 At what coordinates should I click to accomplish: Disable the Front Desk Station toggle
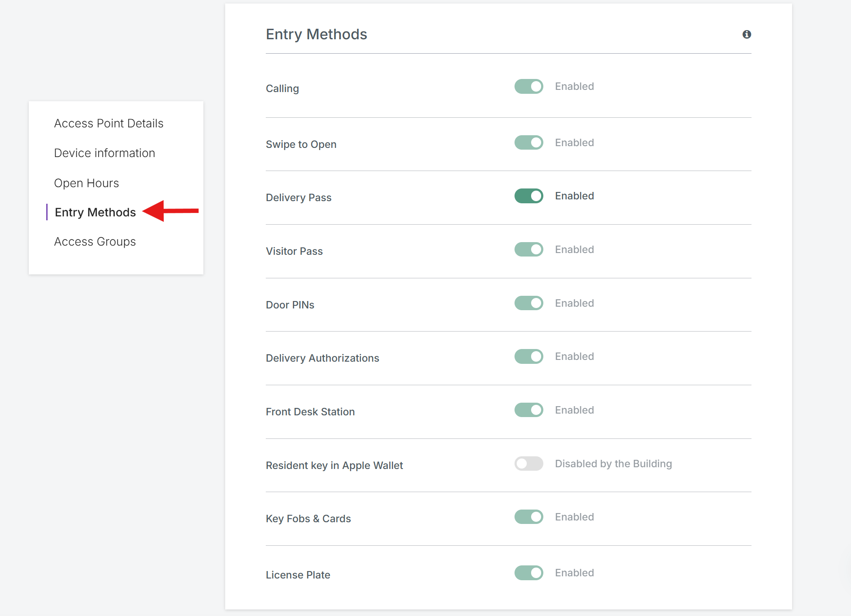[528, 410]
